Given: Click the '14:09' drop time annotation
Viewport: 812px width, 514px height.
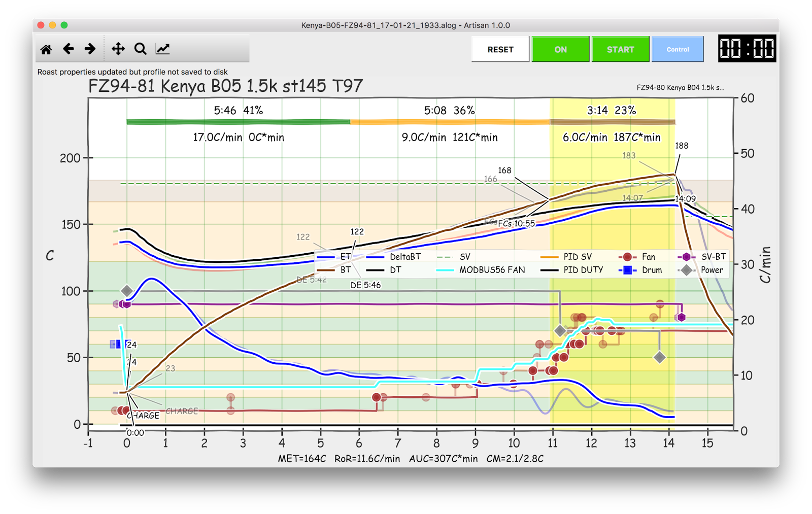Looking at the screenshot, I should pyautogui.click(x=685, y=199).
